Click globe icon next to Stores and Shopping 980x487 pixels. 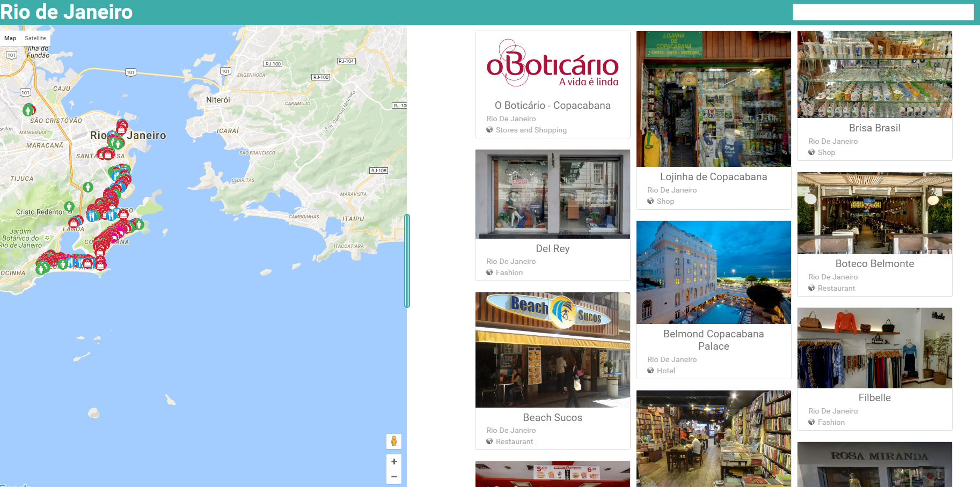click(x=489, y=130)
